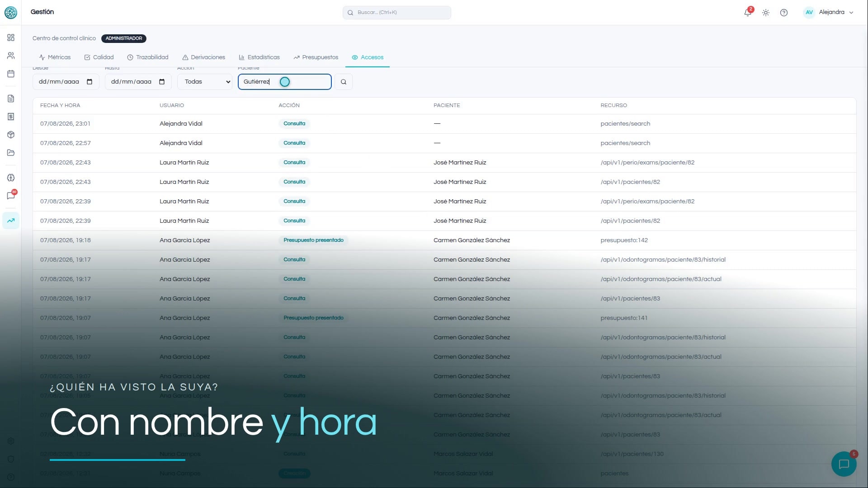This screenshot has height=488, width=868.
Task: Click the PACIENTE column header
Action: pos(447,105)
